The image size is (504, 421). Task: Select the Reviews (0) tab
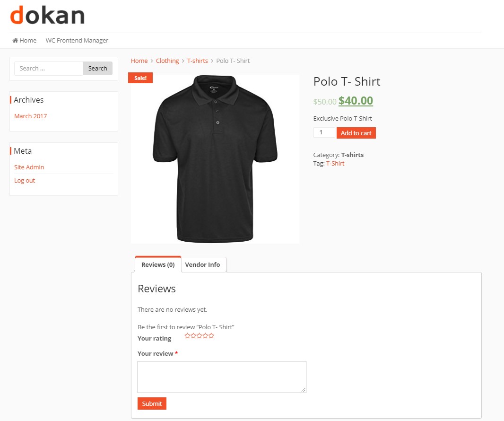tap(158, 264)
